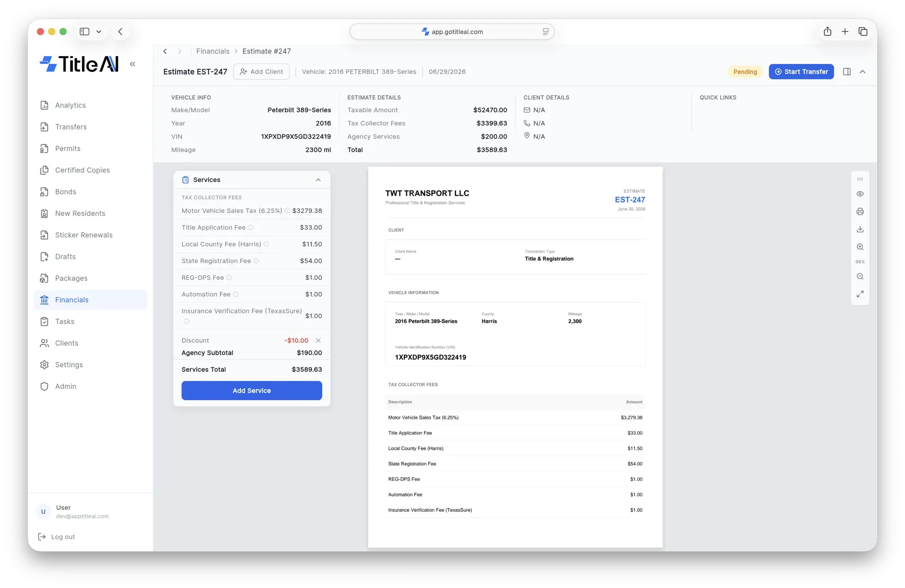Collapse the sidebar with double-chevron icon
This screenshot has height=588, width=905.
132,64
